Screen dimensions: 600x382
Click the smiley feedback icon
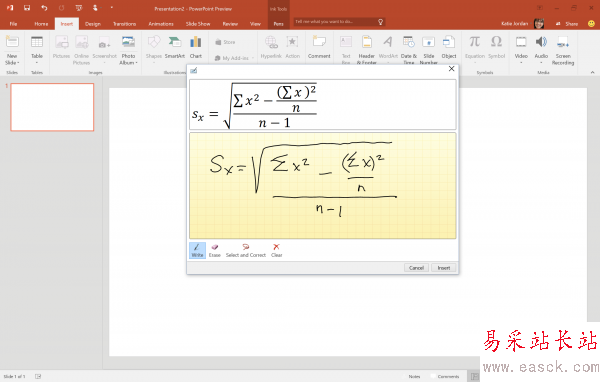point(591,24)
